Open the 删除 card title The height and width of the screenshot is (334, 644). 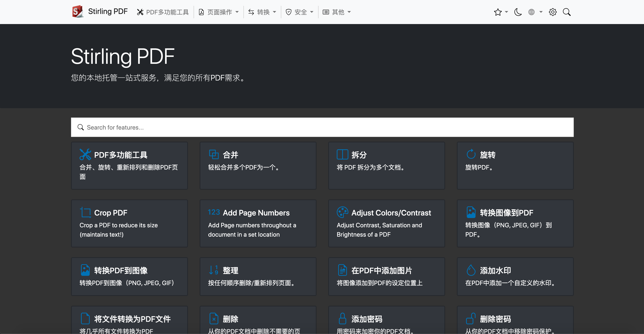click(230, 319)
